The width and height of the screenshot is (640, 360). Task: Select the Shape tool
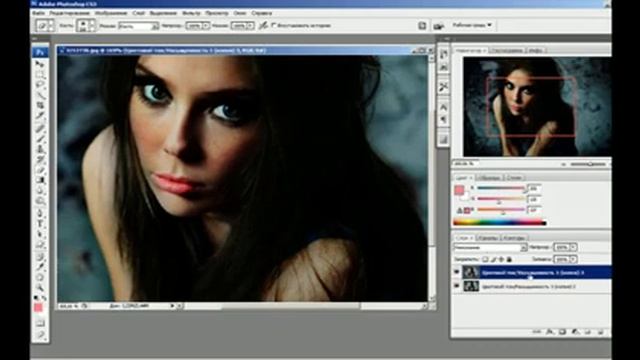tap(40, 244)
